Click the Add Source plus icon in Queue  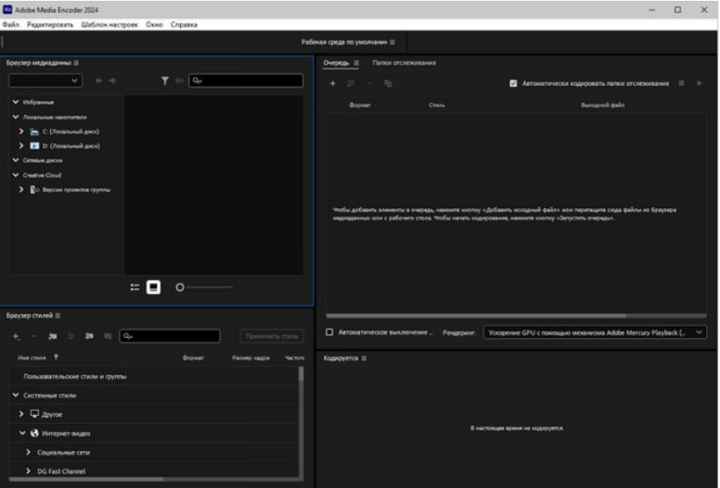pyautogui.click(x=333, y=83)
